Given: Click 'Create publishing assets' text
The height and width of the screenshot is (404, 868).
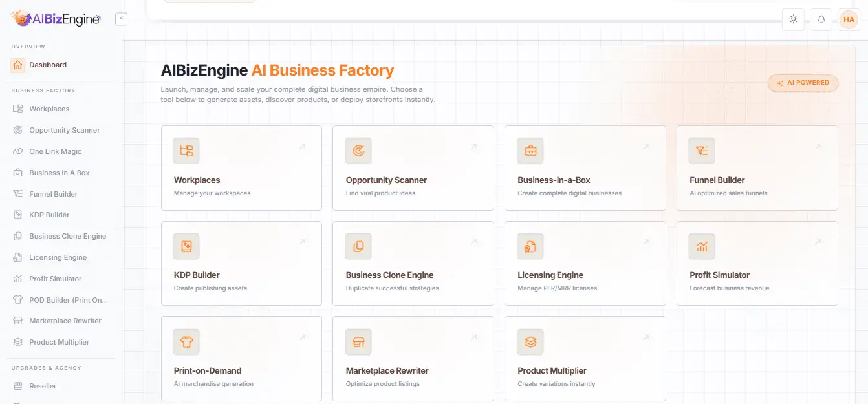Looking at the screenshot, I should click(x=211, y=288).
